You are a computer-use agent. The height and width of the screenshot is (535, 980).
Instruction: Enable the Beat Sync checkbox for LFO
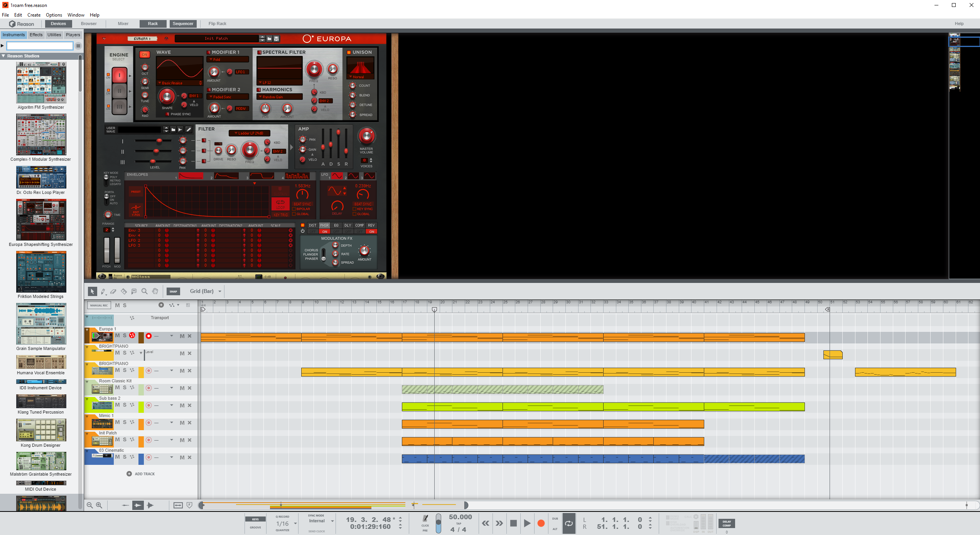pos(363,204)
